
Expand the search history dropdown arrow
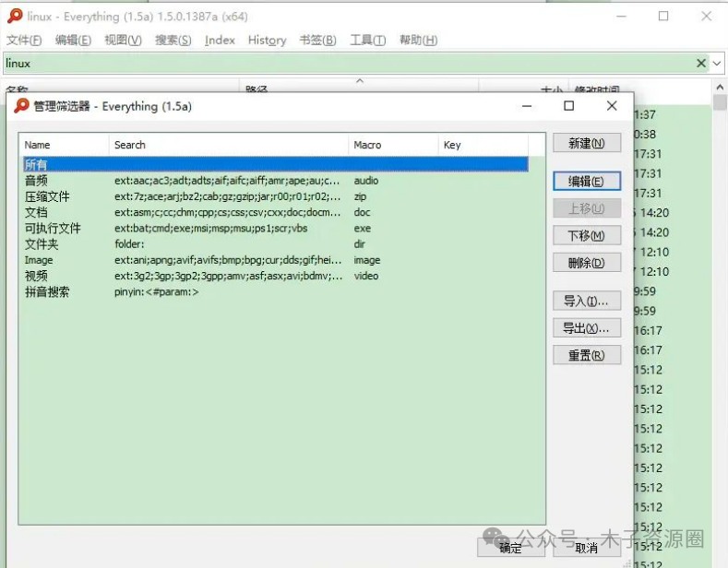pos(717,63)
